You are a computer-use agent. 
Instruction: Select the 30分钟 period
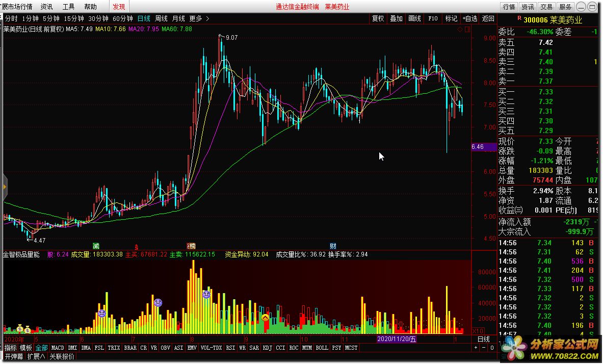pos(98,18)
